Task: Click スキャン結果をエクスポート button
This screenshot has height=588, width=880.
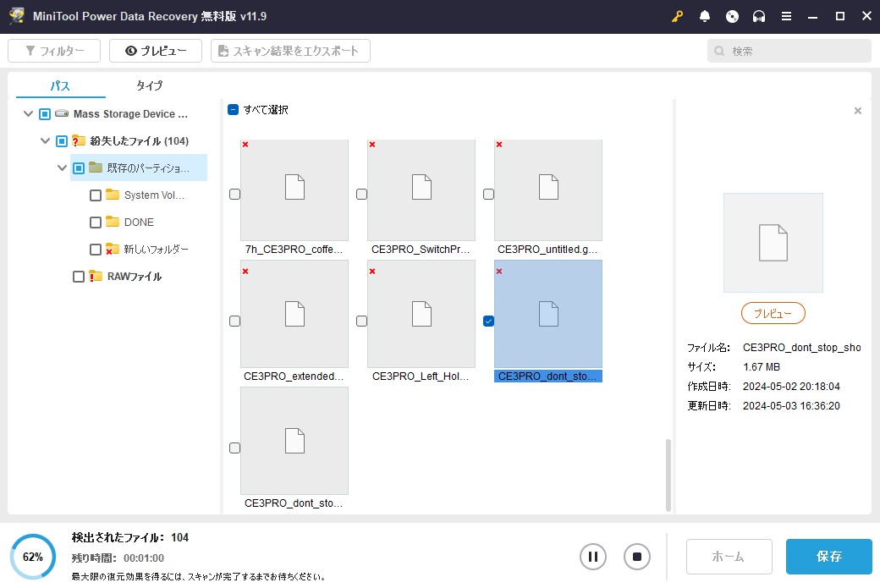Action: (x=290, y=51)
